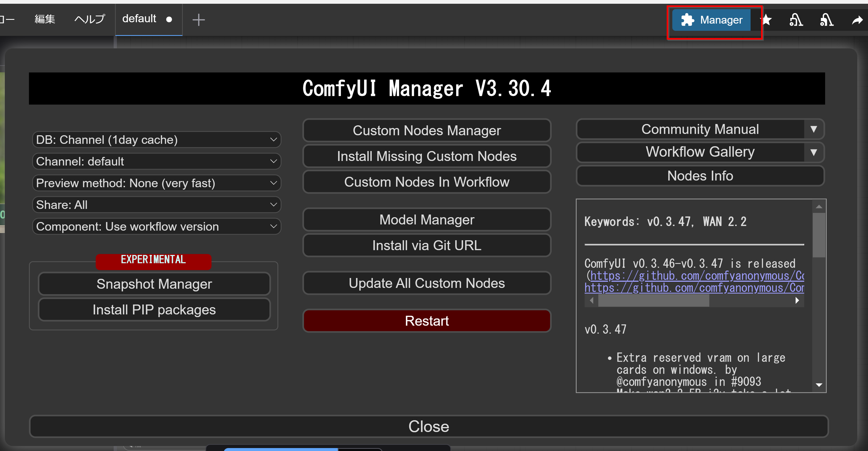
Task: Click Update All Custom Nodes
Action: tap(426, 283)
